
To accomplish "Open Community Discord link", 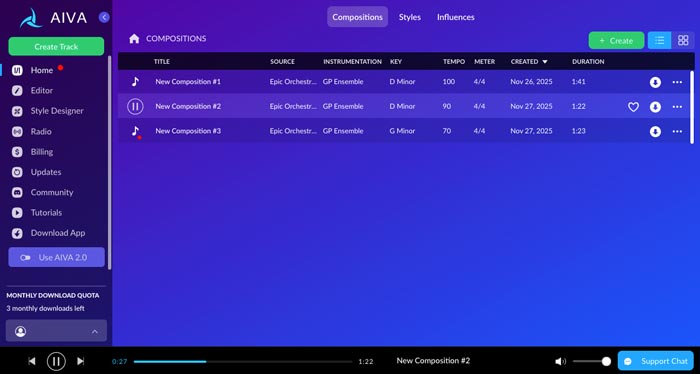I will [52, 192].
